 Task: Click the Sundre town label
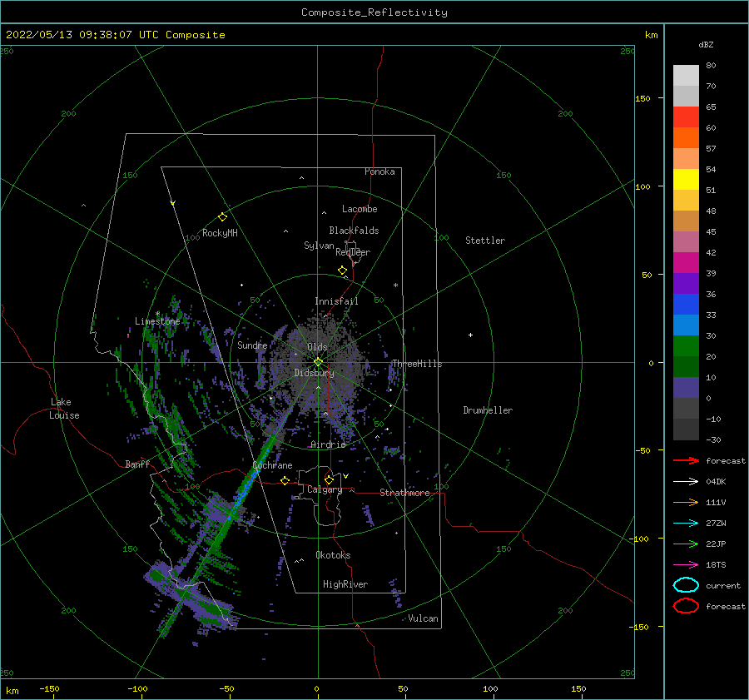(x=252, y=345)
